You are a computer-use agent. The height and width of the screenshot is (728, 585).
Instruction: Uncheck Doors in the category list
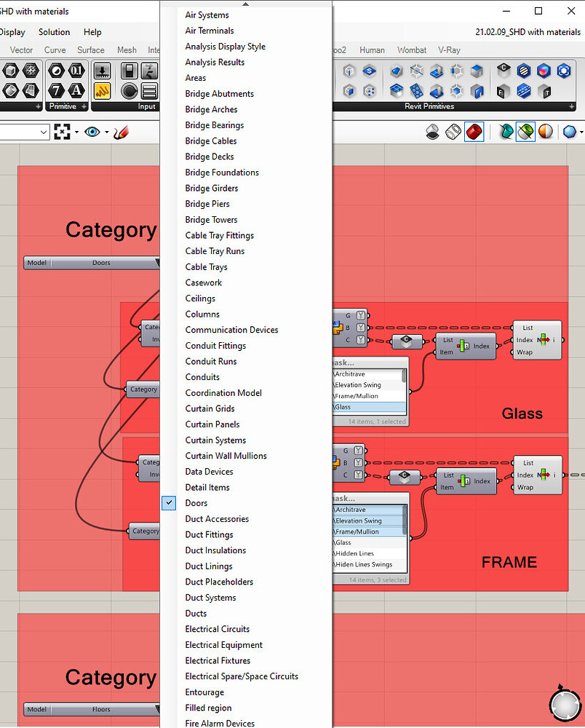(169, 502)
